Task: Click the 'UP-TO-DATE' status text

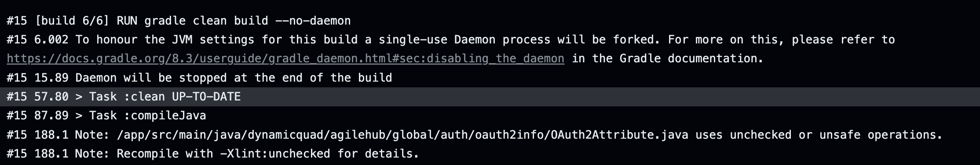Action: (x=206, y=97)
